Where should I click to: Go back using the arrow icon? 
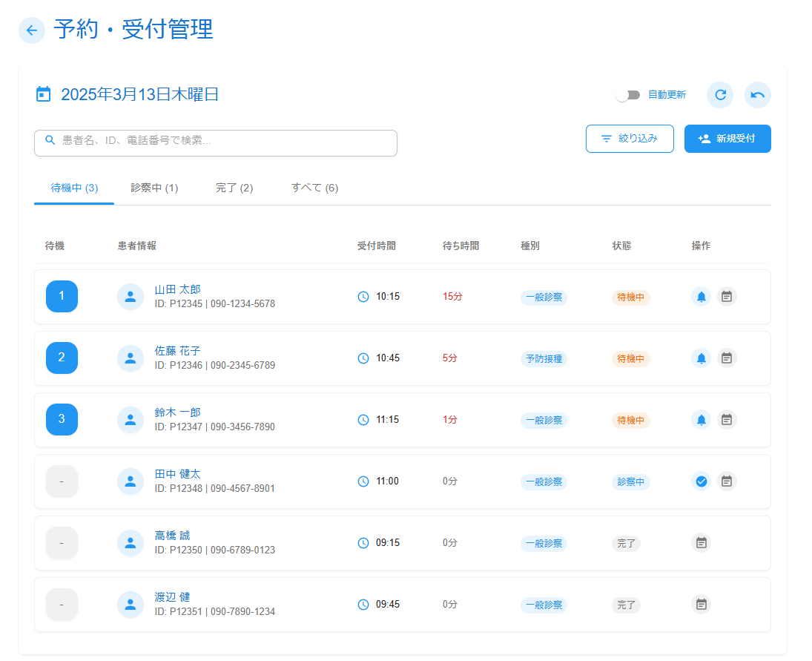click(x=32, y=30)
